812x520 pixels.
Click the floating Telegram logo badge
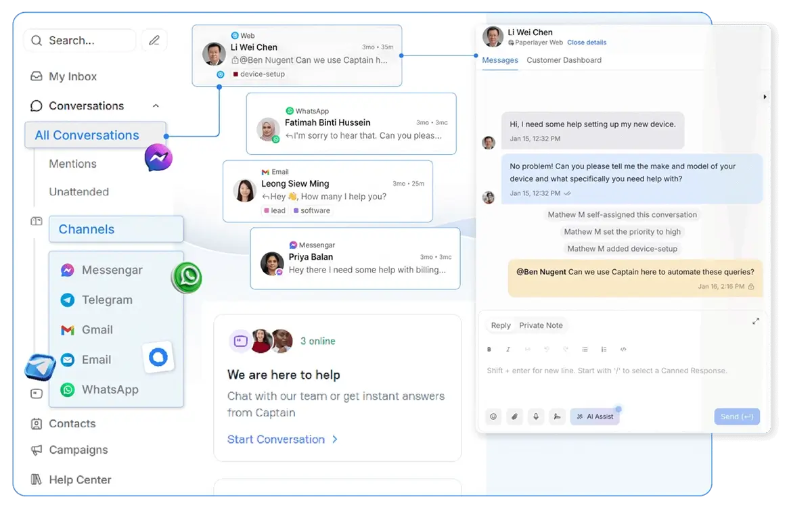point(40,367)
